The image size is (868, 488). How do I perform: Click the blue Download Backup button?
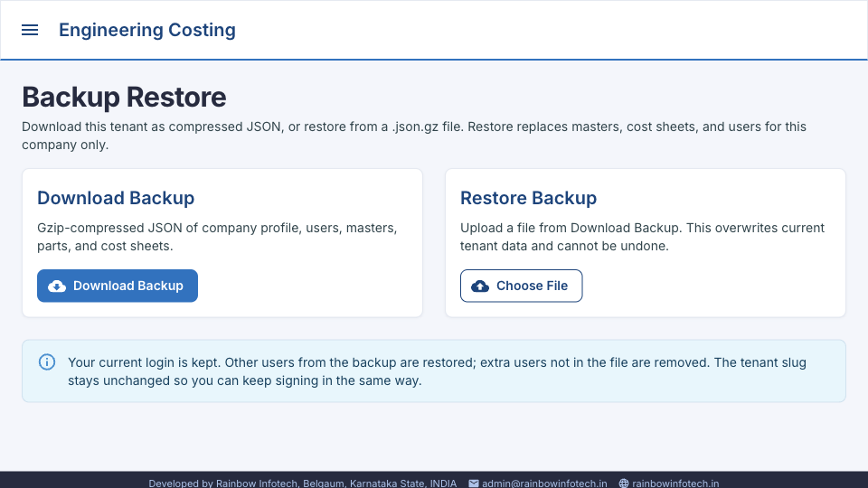click(x=118, y=286)
